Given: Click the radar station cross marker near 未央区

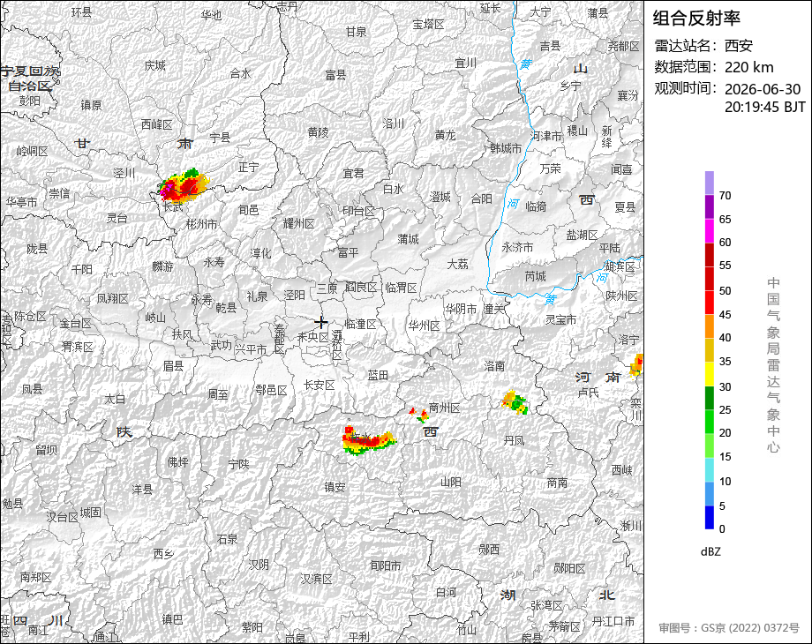Looking at the screenshot, I should [320, 322].
